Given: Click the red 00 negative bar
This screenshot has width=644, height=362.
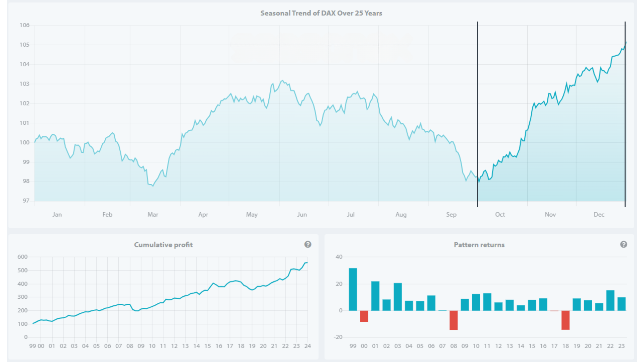Looking at the screenshot, I should (x=364, y=316).
